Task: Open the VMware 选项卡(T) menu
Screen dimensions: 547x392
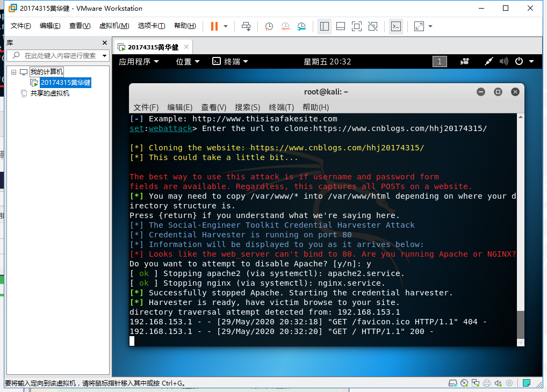Action: pyautogui.click(x=152, y=26)
